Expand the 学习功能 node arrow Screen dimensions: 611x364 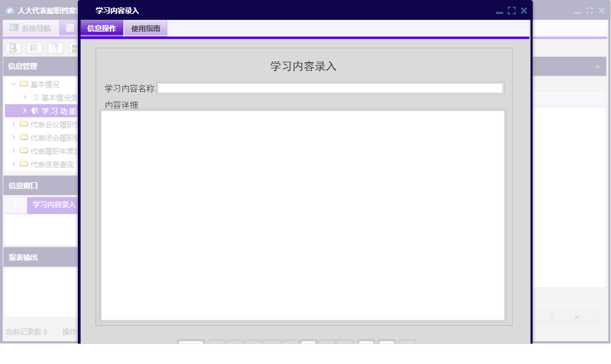point(24,111)
